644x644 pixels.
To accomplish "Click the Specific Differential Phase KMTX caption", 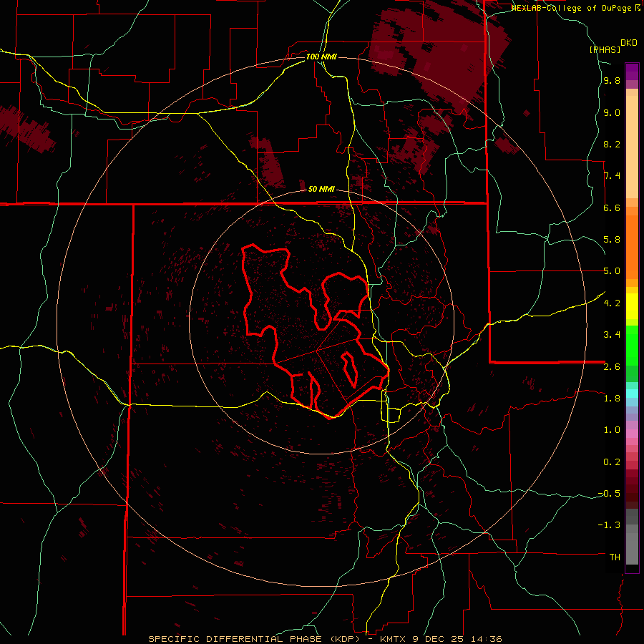I will coord(325,639).
